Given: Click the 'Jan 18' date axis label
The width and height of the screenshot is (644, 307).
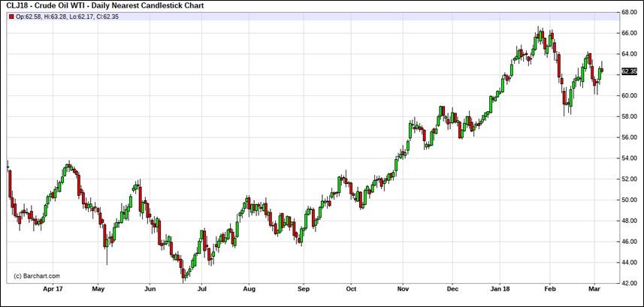Looking at the screenshot, I should pyautogui.click(x=500, y=289).
